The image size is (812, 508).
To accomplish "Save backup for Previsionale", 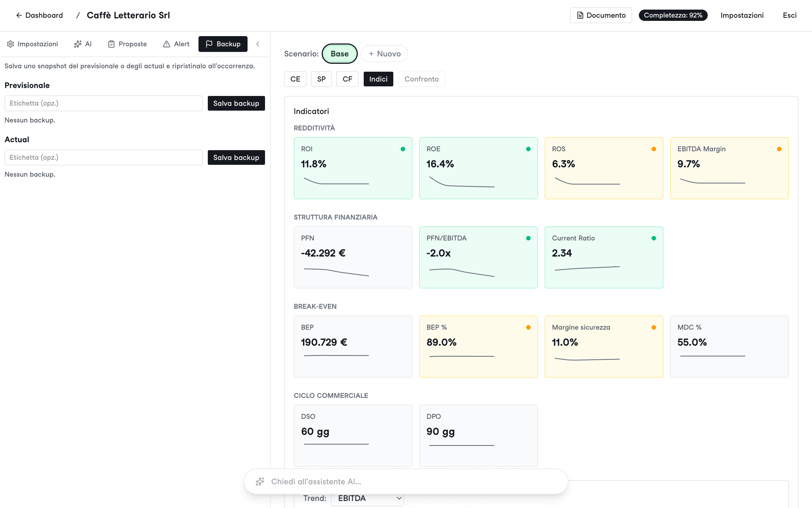I will click(236, 103).
